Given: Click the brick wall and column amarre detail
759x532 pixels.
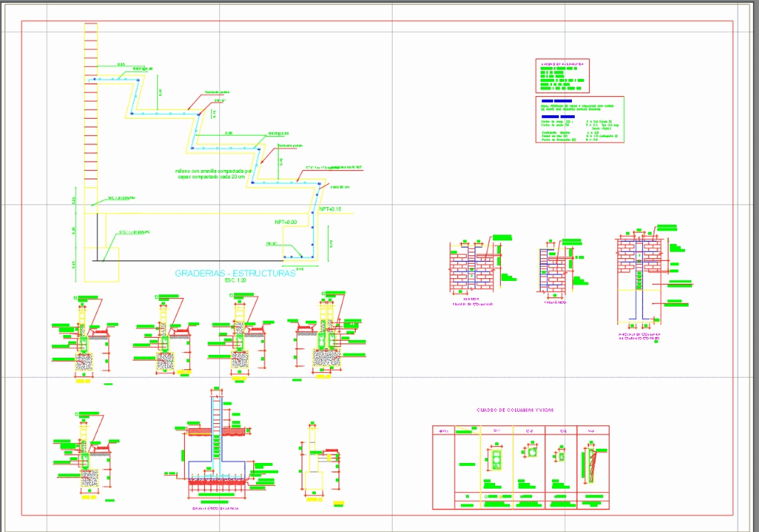Looking at the screenshot, I should click(473, 267).
